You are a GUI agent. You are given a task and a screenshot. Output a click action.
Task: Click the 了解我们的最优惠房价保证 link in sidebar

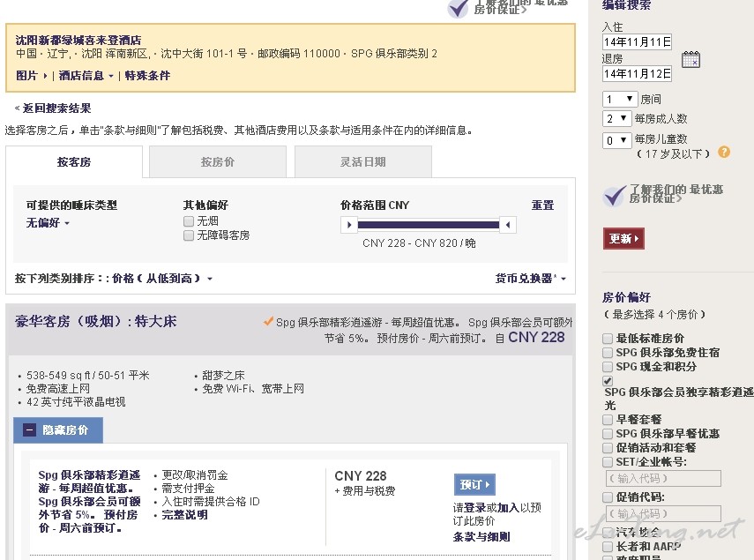click(x=676, y=193)
